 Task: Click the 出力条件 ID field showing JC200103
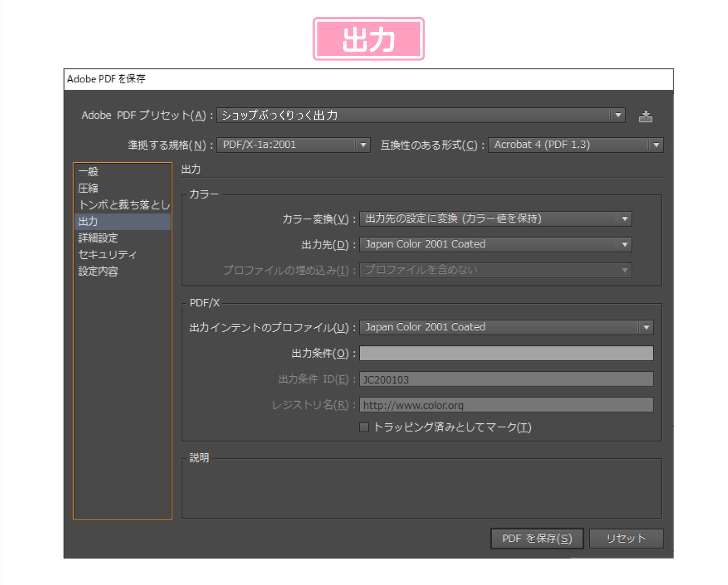(506, 379)
